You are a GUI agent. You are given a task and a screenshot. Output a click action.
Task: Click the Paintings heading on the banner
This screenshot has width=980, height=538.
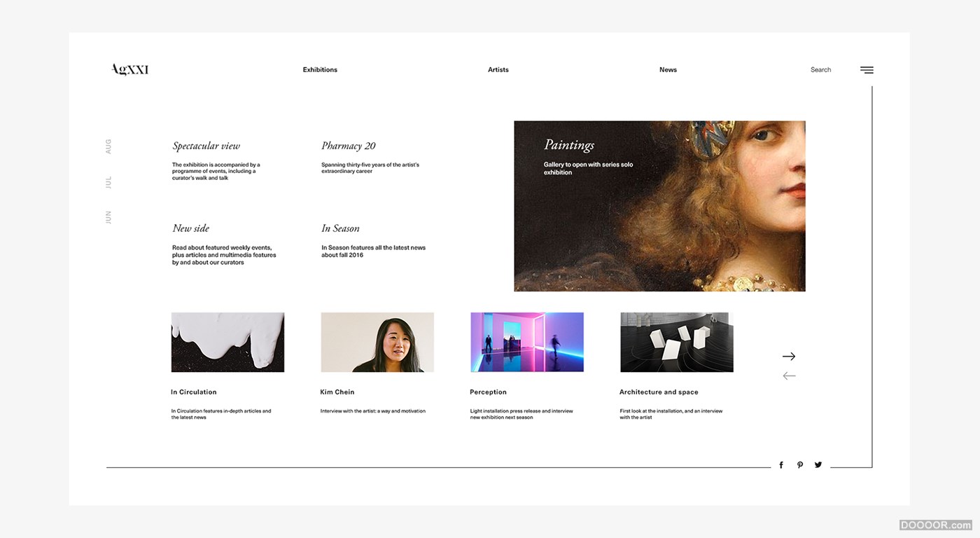[569, 145]
